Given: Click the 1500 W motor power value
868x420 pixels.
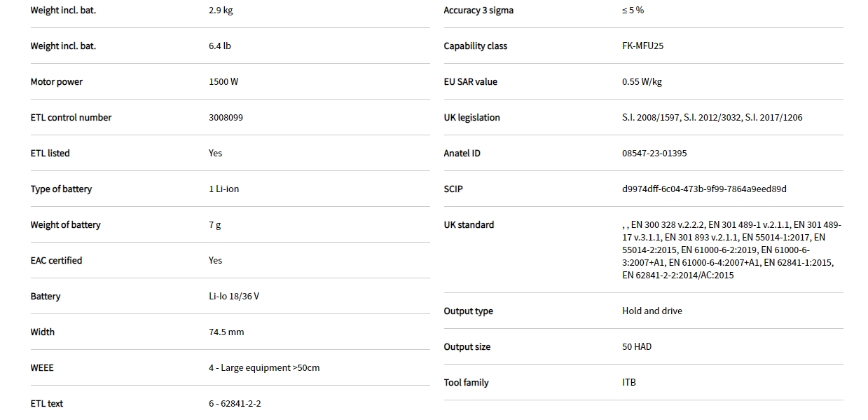Looking at the screenshot, I should (223, 82).
